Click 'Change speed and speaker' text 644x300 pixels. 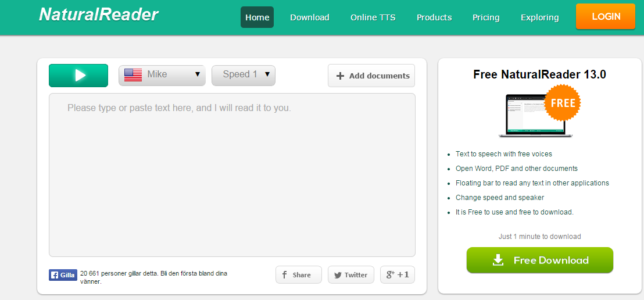click(500, 198)
